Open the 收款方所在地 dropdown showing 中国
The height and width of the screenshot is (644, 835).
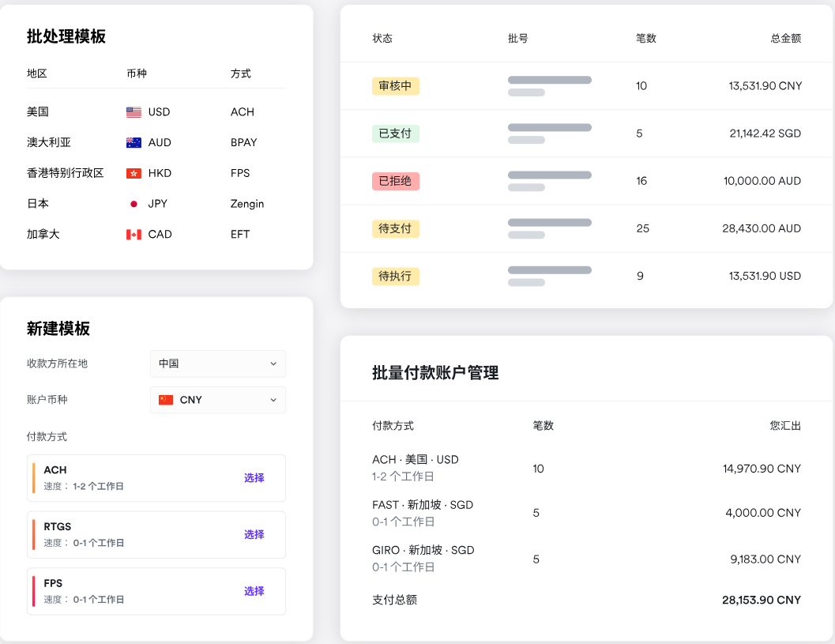[x=218, y=363]
